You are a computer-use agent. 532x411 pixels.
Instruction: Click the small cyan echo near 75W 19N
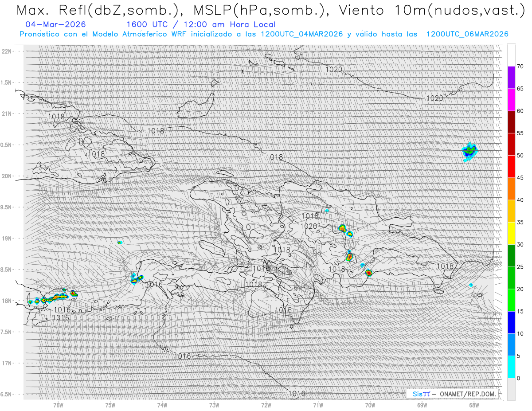coord(119,243)
